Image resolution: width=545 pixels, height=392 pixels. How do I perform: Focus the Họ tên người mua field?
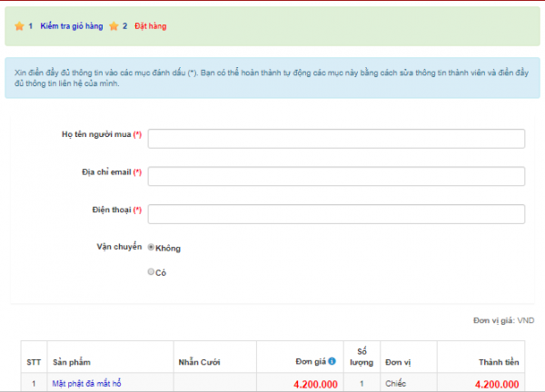[x=336, y=139]
